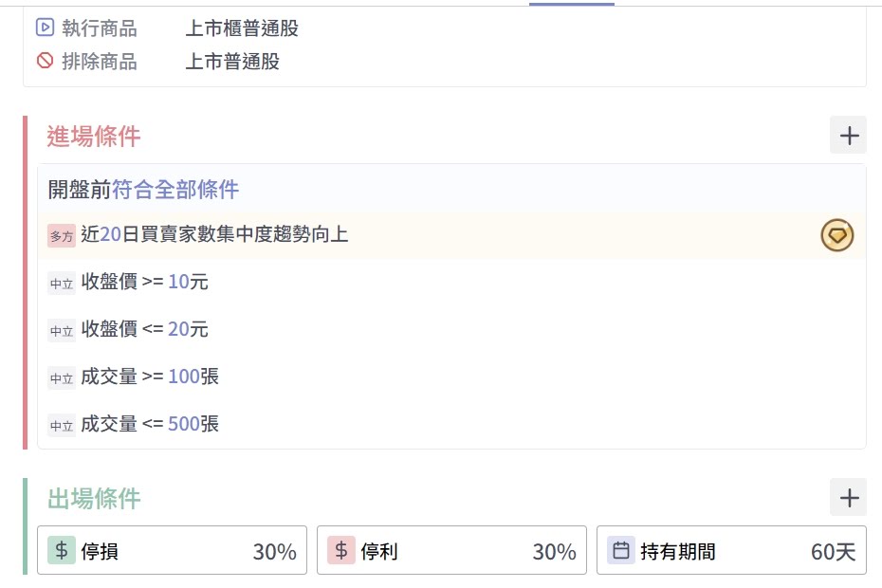This screenshot has width=882, height=588.
Task: Click the play icon next to 執行商品
Action: click(45, 28)
